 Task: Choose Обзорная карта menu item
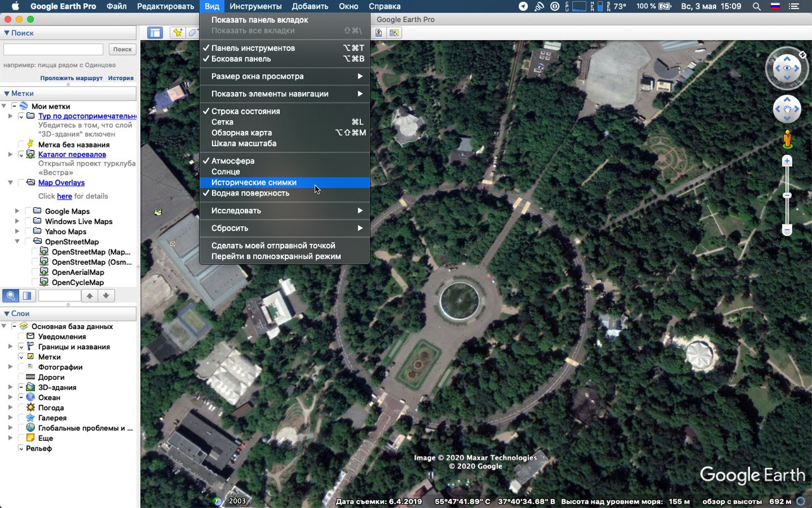pos(284,133)
